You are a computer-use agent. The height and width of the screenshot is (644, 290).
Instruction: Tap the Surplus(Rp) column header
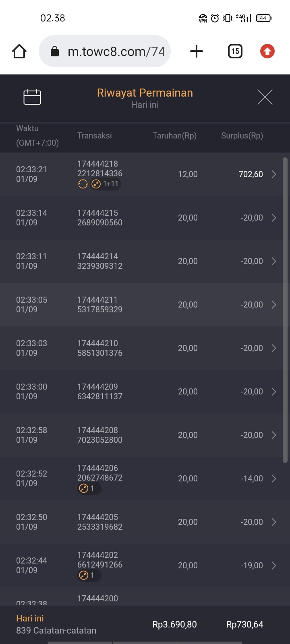242,136
